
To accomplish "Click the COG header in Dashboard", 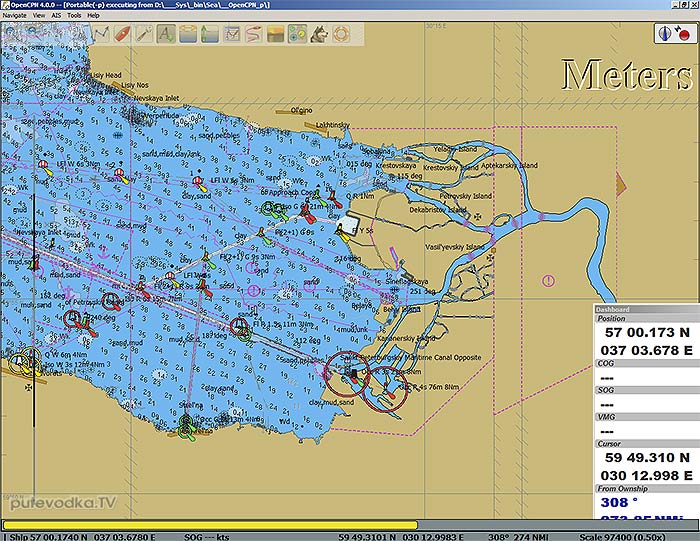I will 646,363.
